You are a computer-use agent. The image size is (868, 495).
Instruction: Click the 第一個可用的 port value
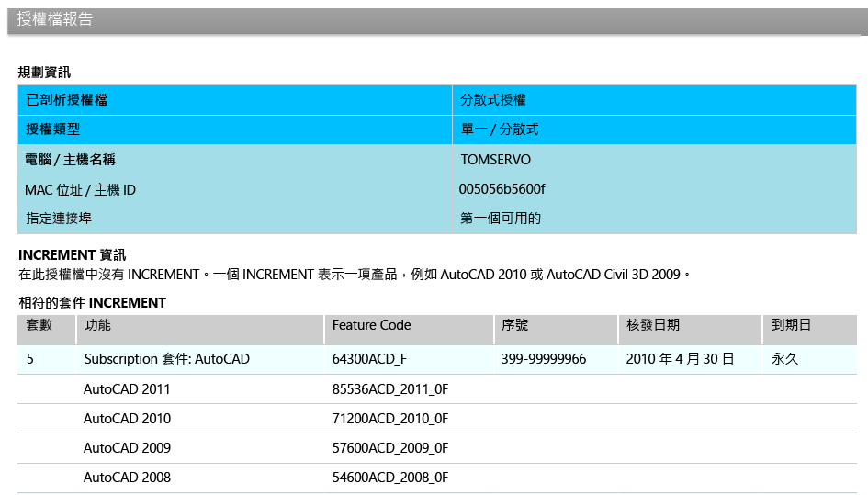coord(501,219)
